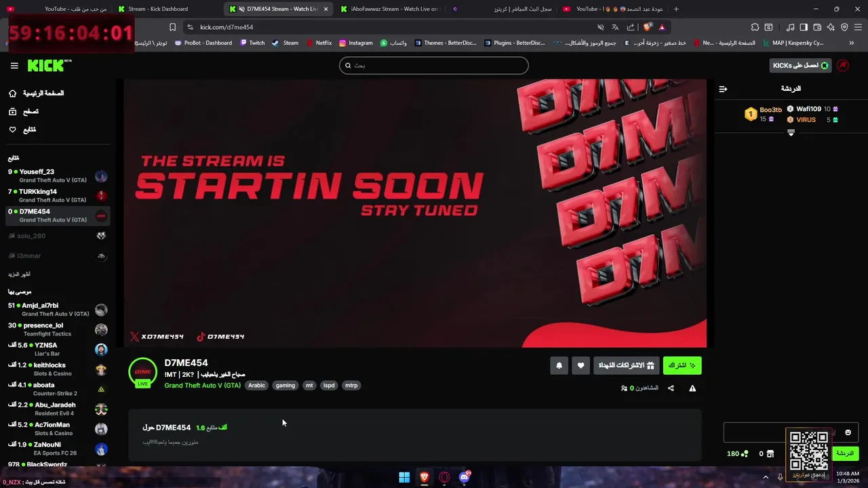
Task: Select the mtrp tag
Action: click(x=351, y=385)
